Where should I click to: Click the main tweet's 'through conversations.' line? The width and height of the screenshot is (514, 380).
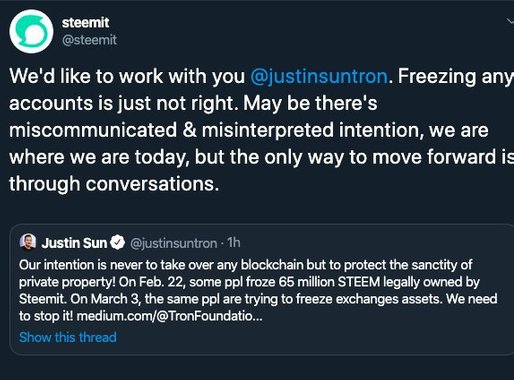[114, 184]
